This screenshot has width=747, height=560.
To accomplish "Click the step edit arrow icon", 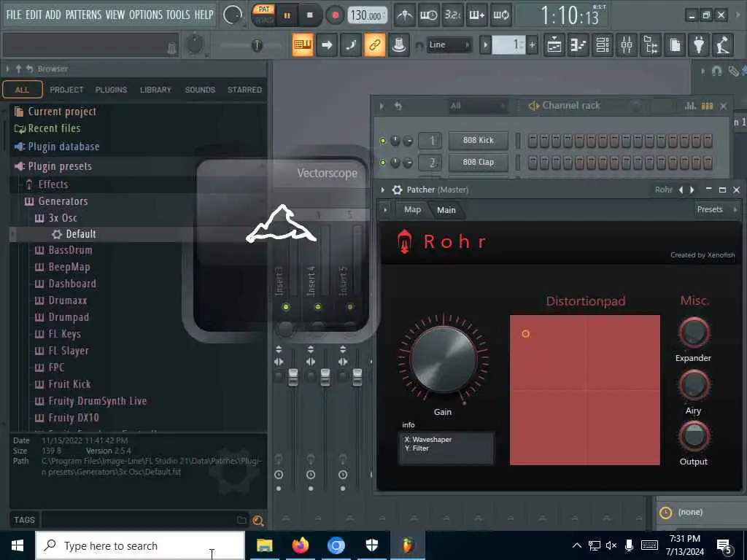I will tap(327, 45).
